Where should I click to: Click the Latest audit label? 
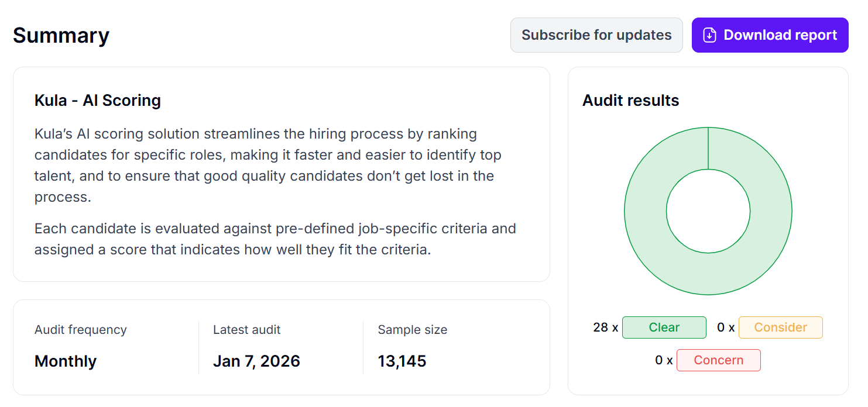tap(246, 330)
